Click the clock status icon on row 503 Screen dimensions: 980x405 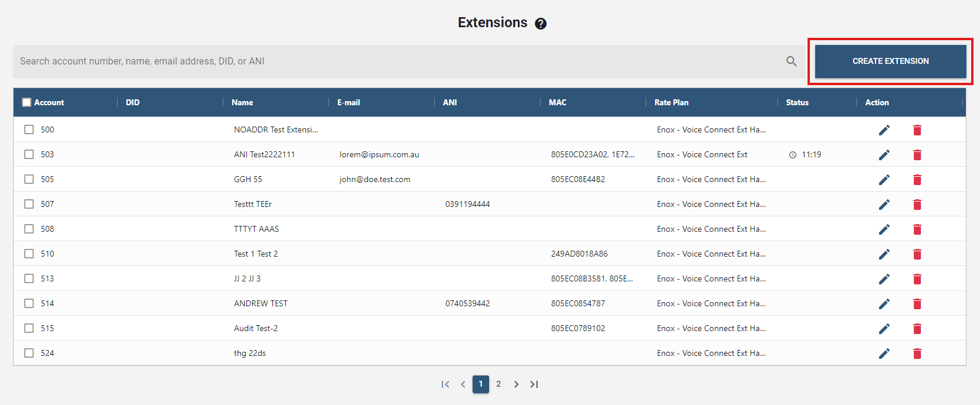pos(793,155)
